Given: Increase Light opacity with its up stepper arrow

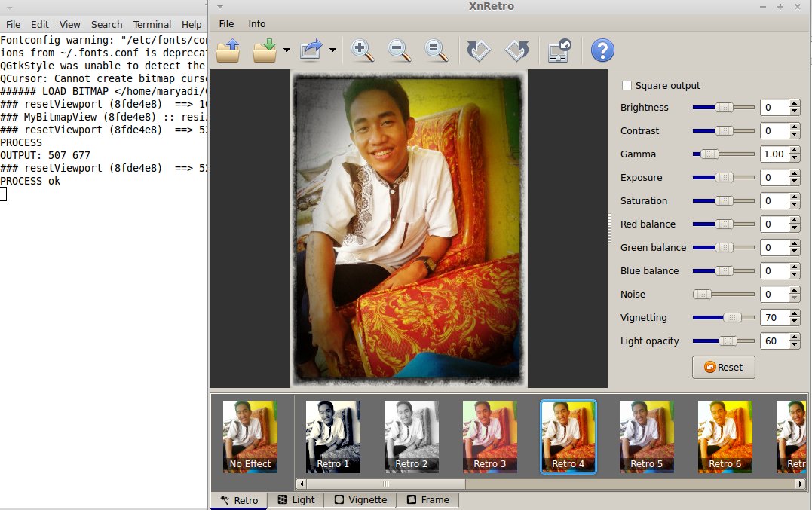Looking at the screenshot, I should 795,337.
